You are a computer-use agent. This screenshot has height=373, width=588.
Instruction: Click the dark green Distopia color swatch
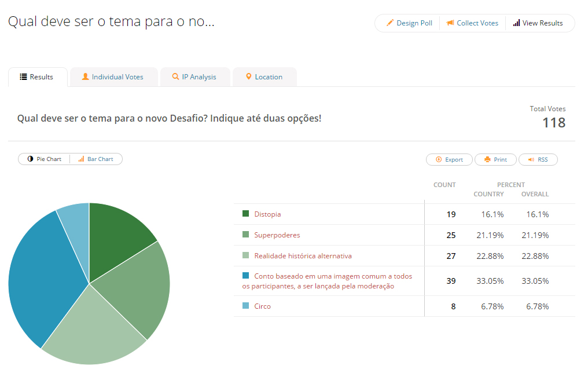245,214
